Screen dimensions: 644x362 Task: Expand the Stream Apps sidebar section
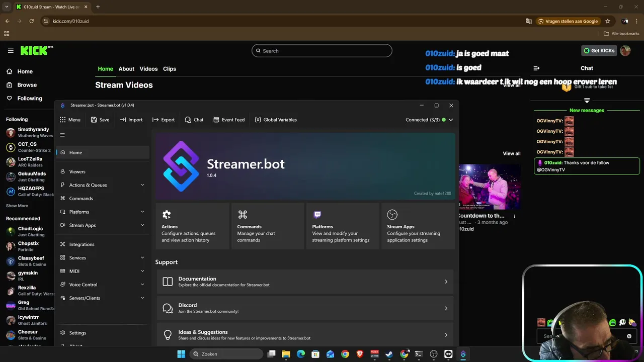pyautogui.click(x=142, y=225)
